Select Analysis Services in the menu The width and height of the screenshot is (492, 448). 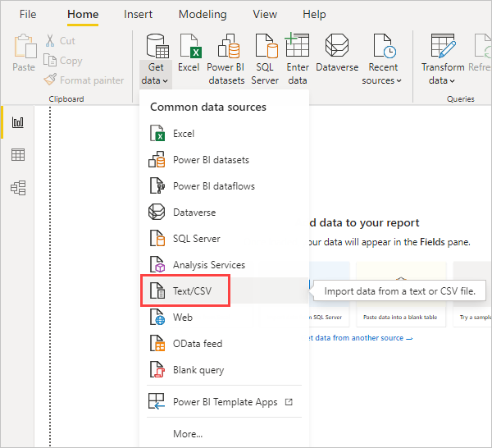tap(208, 265)
